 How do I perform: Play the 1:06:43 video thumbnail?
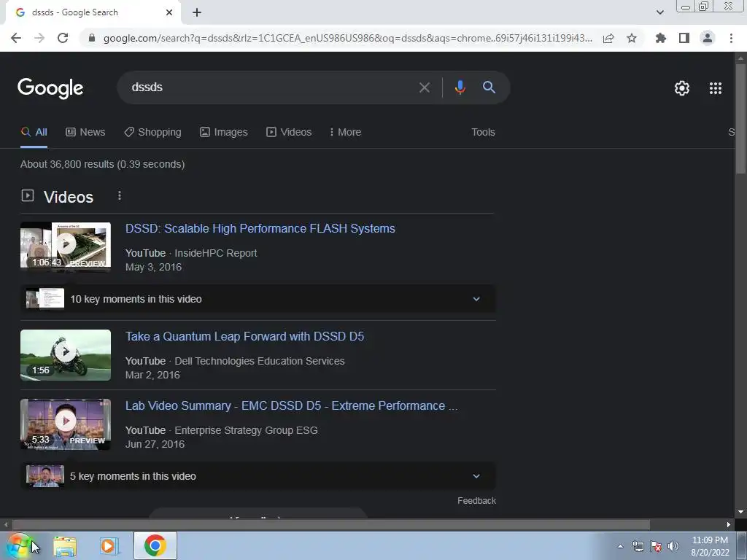pyautogui.click(x=66, y=245)
